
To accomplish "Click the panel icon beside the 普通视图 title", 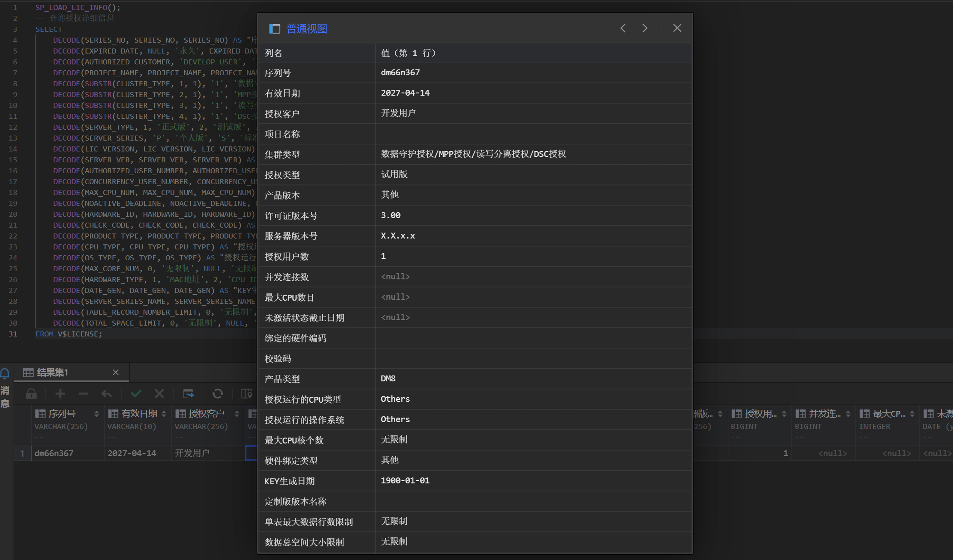I will 275,29.
